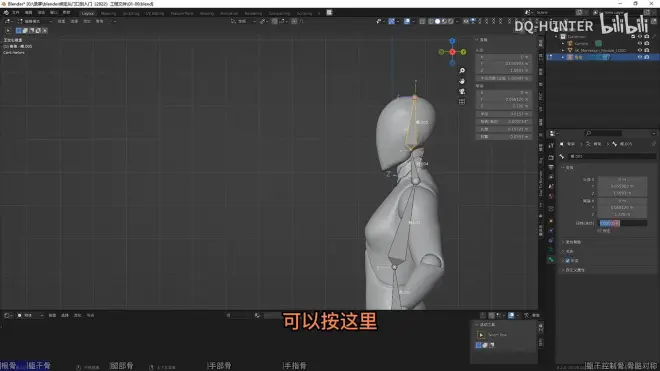This screenshot has width=660, height=371.
Task: Open the Scene properties tab
Action: tap(551, 187)
